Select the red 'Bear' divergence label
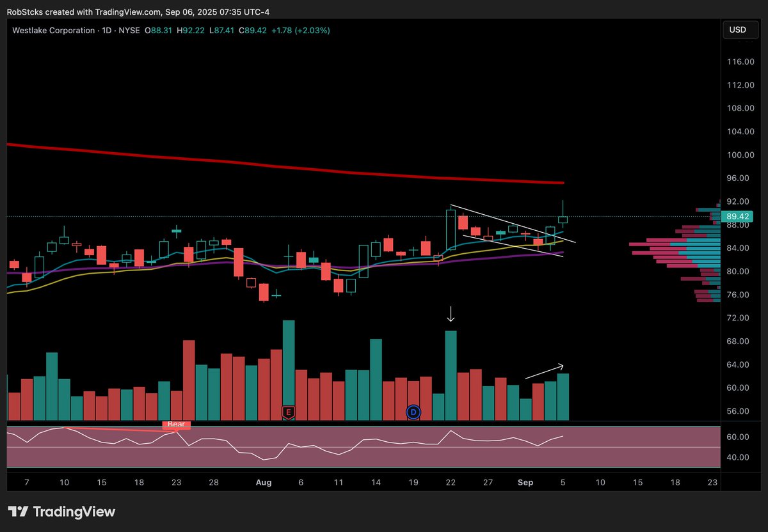The image size is (768, 532). tap(176, 424)
